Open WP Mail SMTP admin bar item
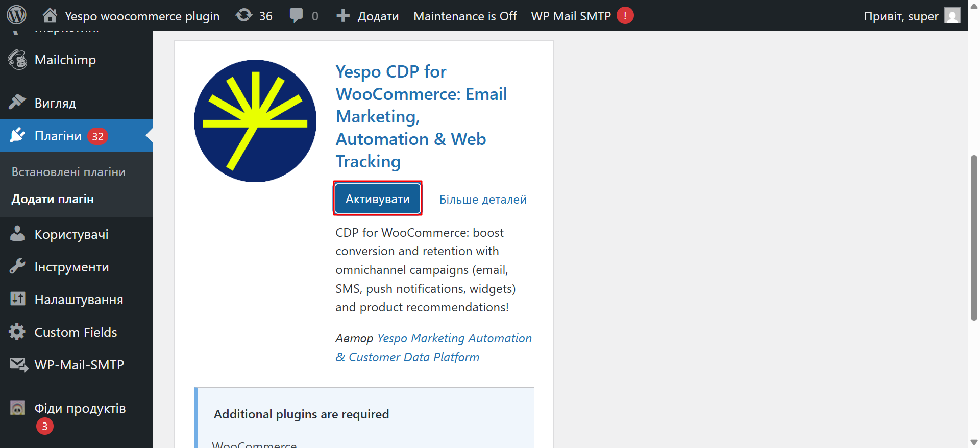Viewport: 980px width, 448px height. point(571,16)
